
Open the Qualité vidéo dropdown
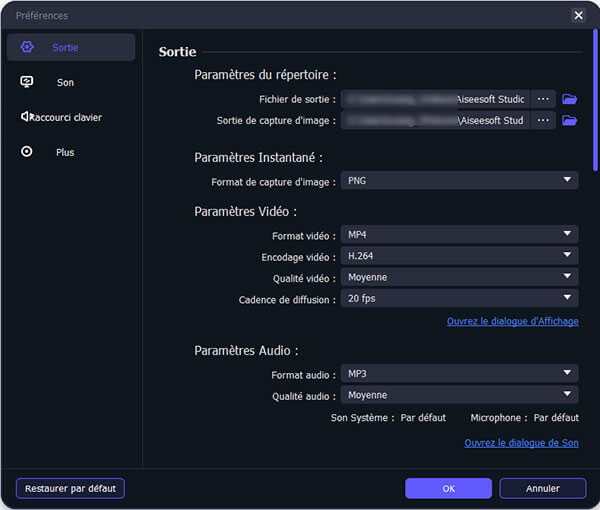(459, 277)
